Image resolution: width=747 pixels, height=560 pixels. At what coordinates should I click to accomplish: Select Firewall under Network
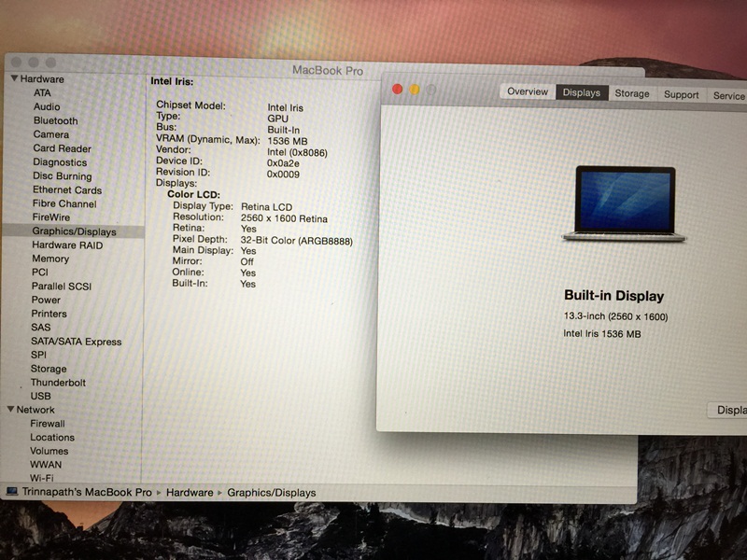coord(48,424)
